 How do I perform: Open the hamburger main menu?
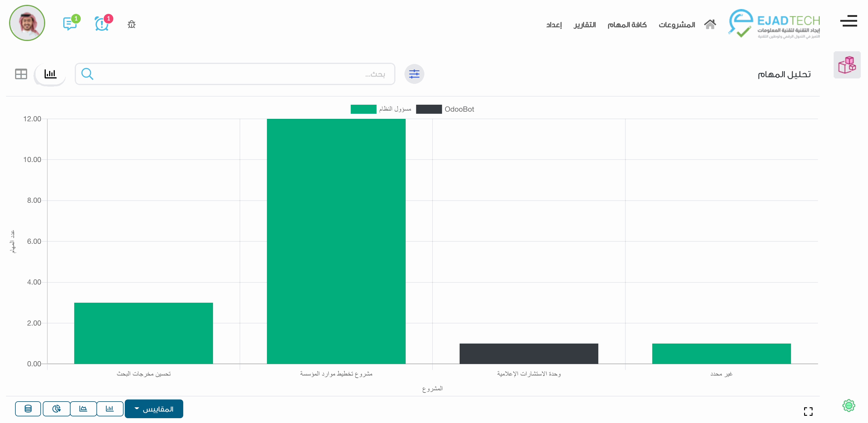(848, 21)
